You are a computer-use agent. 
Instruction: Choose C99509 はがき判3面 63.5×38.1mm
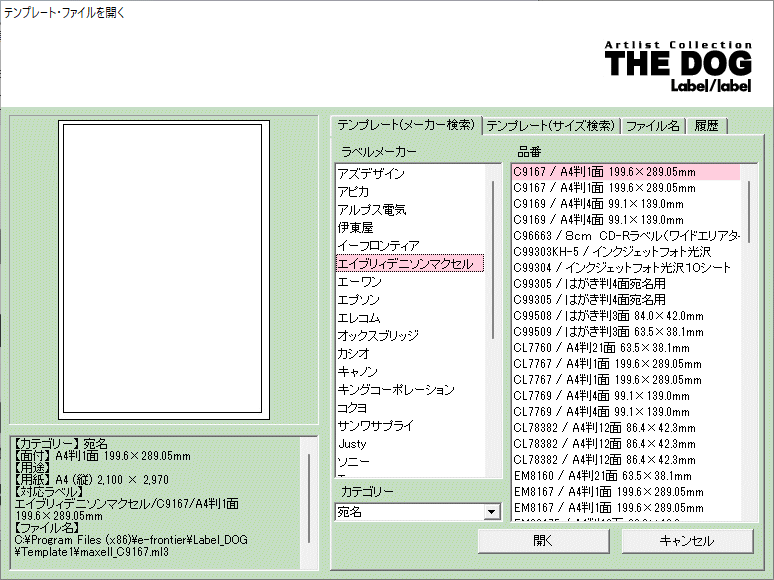coord(626,332)
